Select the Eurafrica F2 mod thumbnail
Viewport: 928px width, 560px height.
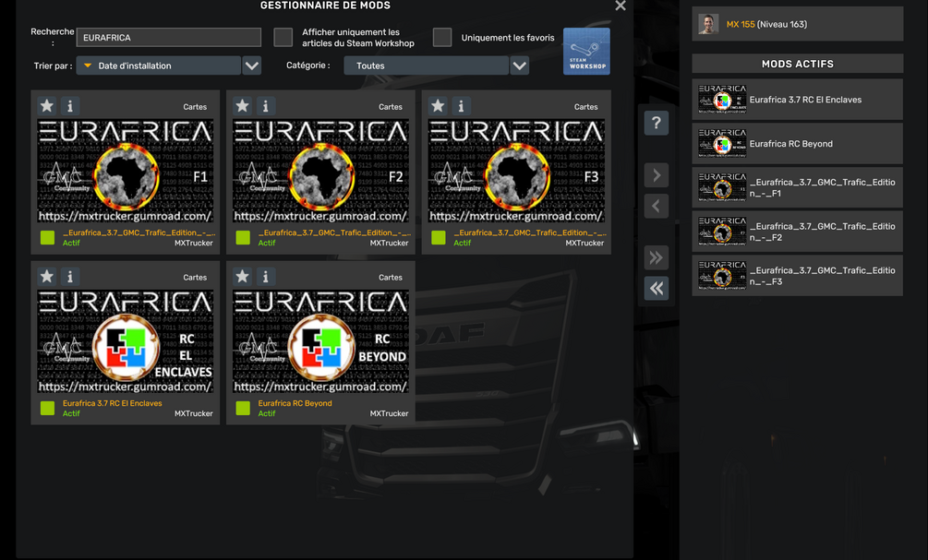click(x=320, y=171)
